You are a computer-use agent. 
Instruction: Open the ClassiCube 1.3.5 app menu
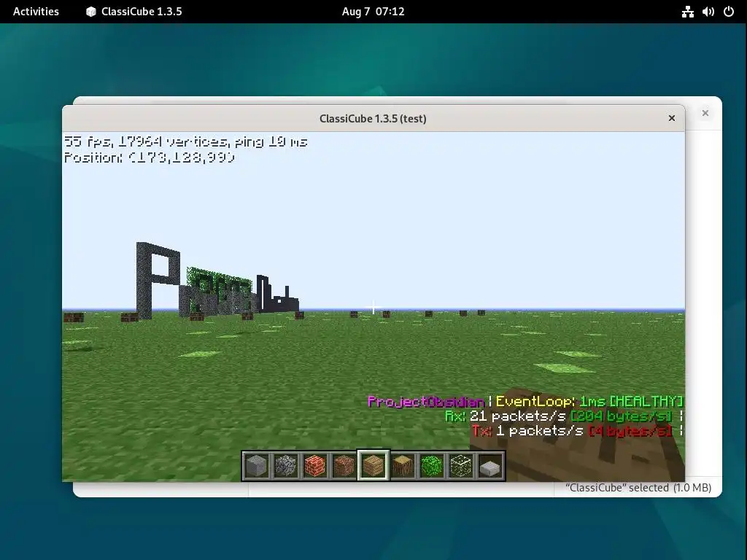(x=134, y=12)
